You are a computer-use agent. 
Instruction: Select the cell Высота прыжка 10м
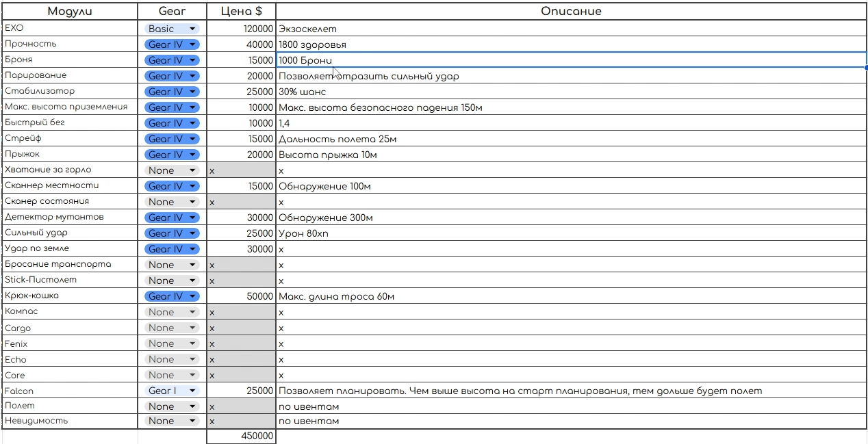point(571,155)
